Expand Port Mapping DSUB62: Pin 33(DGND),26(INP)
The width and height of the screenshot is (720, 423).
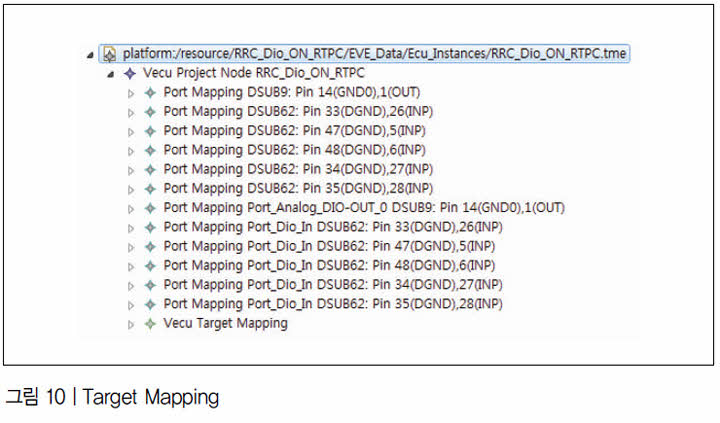pyautogui.click(x=131, y=113)
